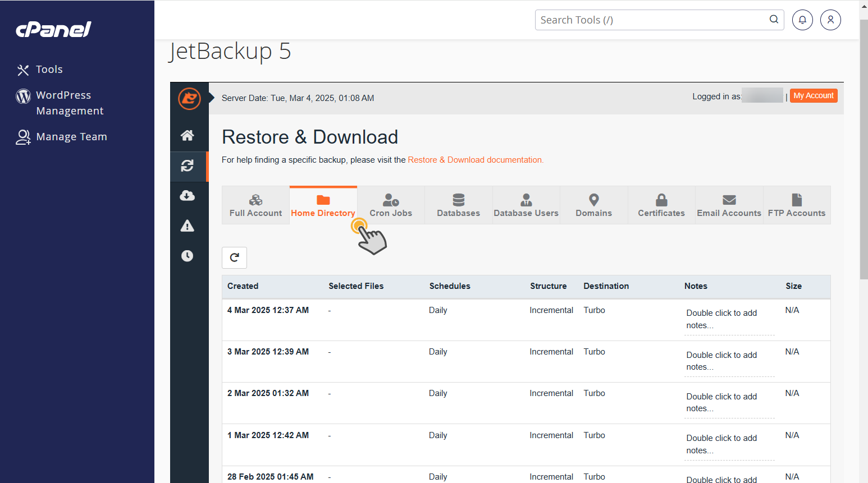Switch to the FTP Accounts tab
Viewport: 868px width, 483px height.
pos(797,205)
